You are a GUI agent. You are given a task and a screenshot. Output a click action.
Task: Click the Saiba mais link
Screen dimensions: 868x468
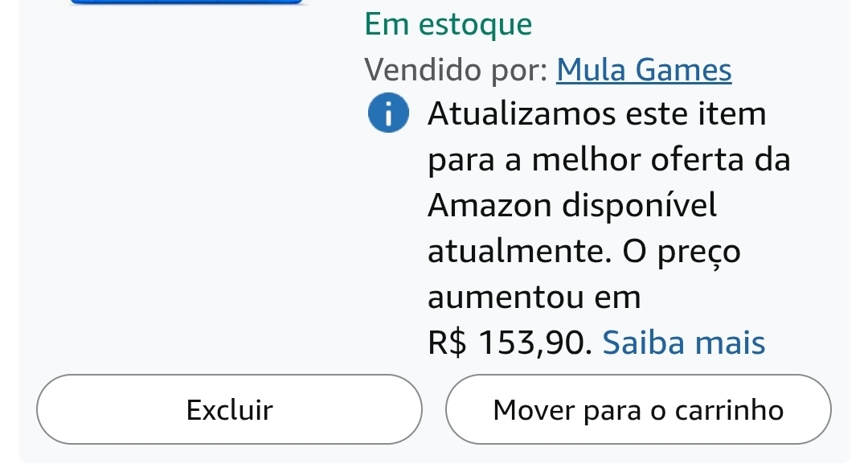tap(683, 343)
